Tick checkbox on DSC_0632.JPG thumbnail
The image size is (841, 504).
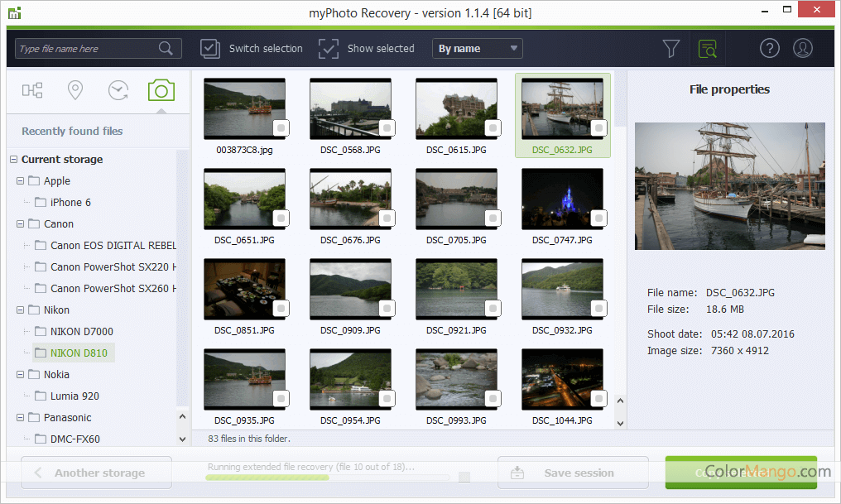pos(598,127)
